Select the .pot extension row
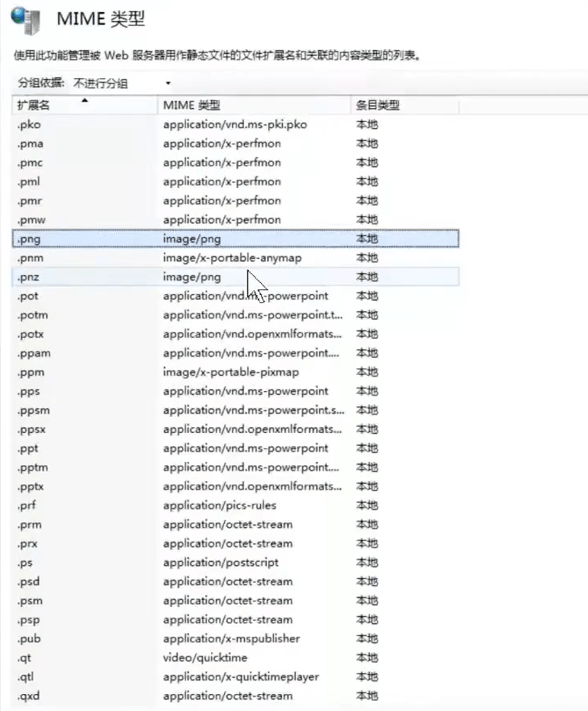The width and height of the screenshot is (588, 711). coord(235,296)
